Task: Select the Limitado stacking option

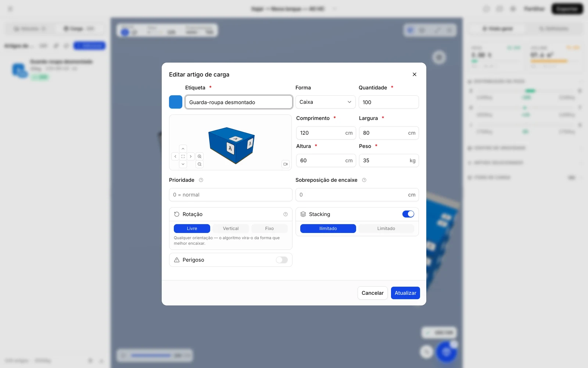Action: click(x=386, y=229)
